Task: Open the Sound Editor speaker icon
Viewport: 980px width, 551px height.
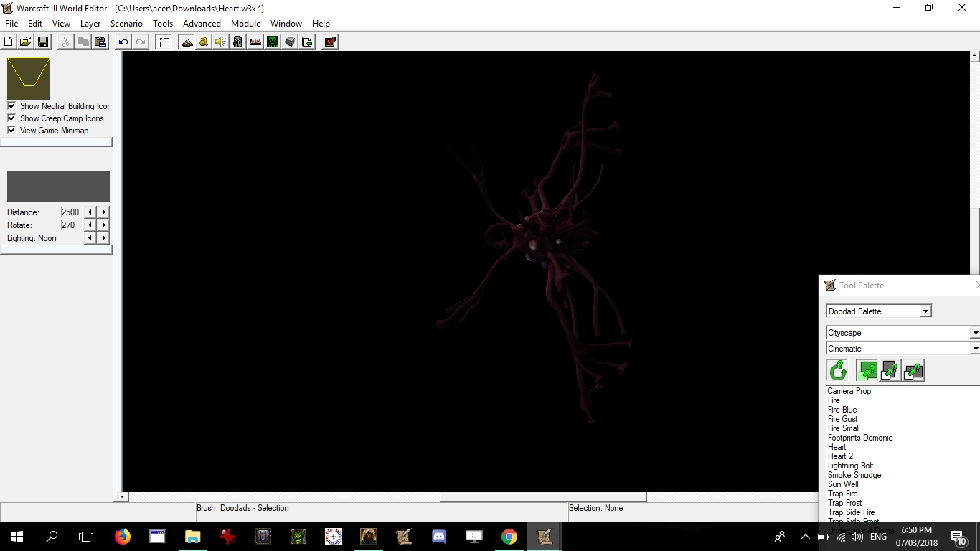Action: tap(221, 42)
